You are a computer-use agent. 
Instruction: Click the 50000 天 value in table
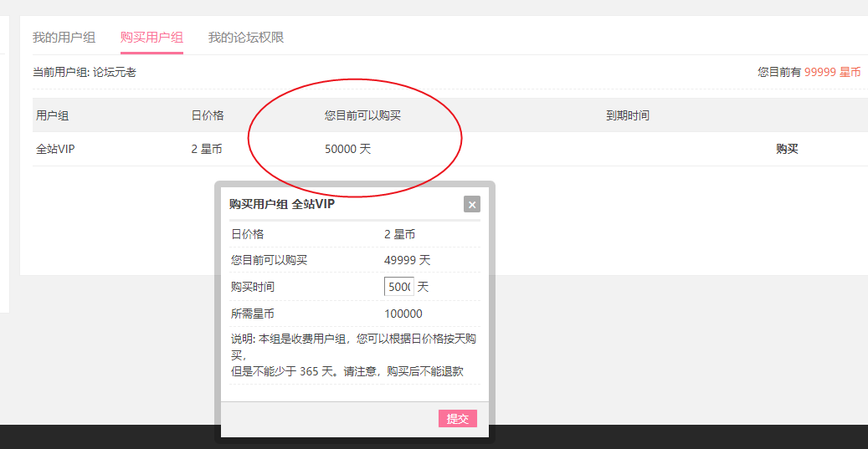tap(347, 149)
